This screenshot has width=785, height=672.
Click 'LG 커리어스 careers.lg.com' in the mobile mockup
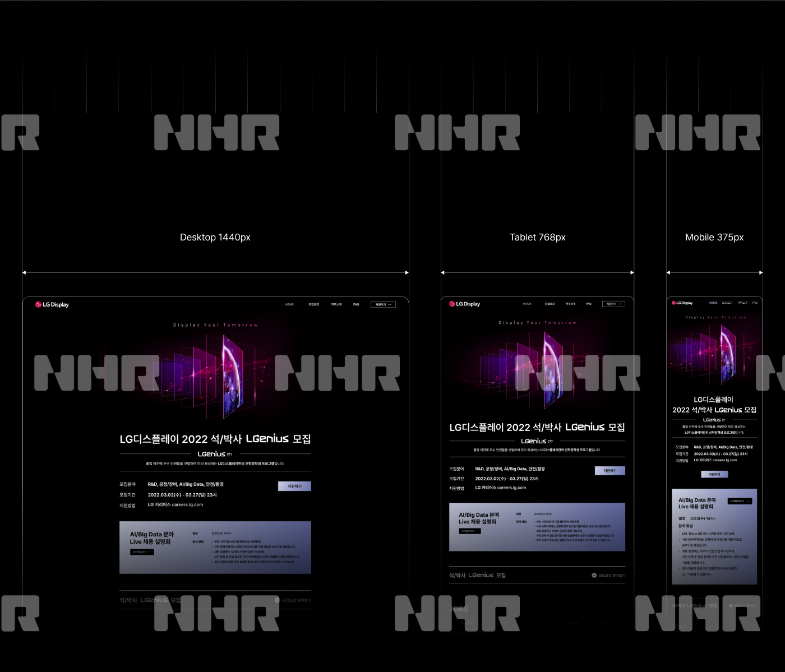715,460
